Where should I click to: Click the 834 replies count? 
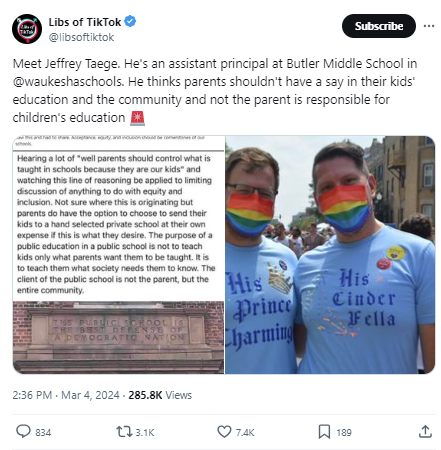[x=43, y=433]
